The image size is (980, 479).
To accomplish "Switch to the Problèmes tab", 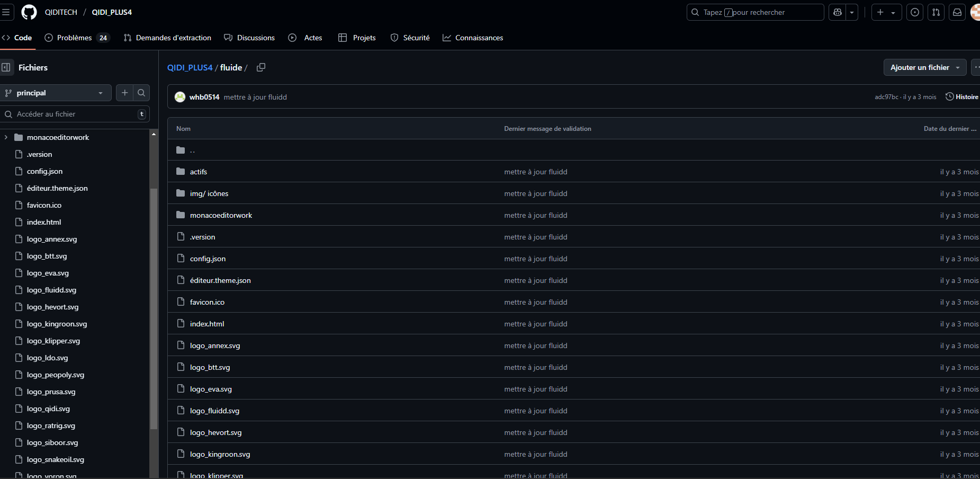I will point(77,38).
